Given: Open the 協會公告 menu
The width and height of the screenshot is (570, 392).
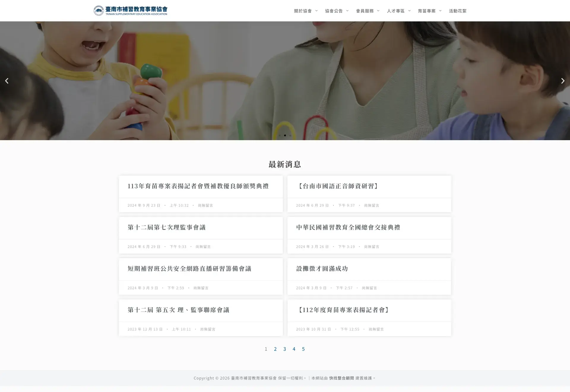Looking at the screenshot, I should tap(334, 11).
